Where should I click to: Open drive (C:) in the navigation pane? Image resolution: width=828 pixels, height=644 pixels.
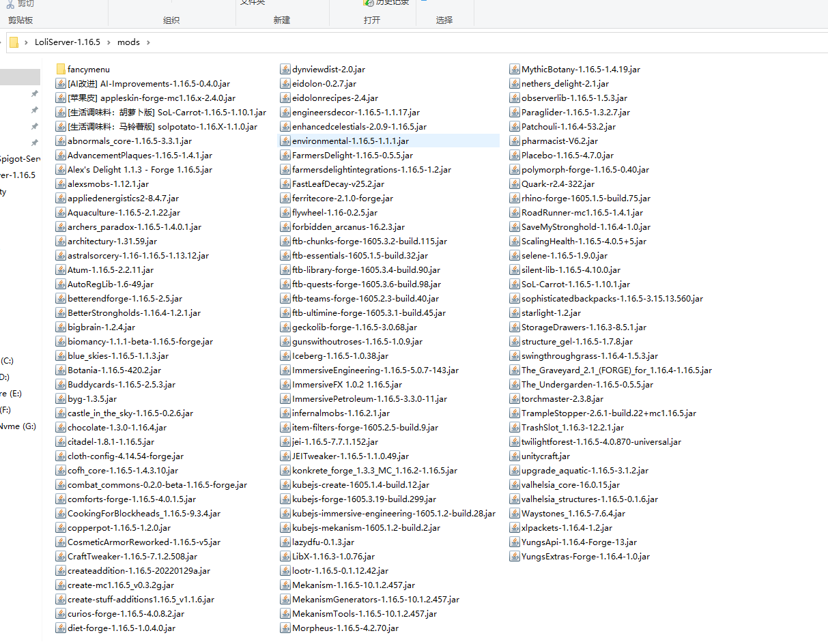(7, 360)
